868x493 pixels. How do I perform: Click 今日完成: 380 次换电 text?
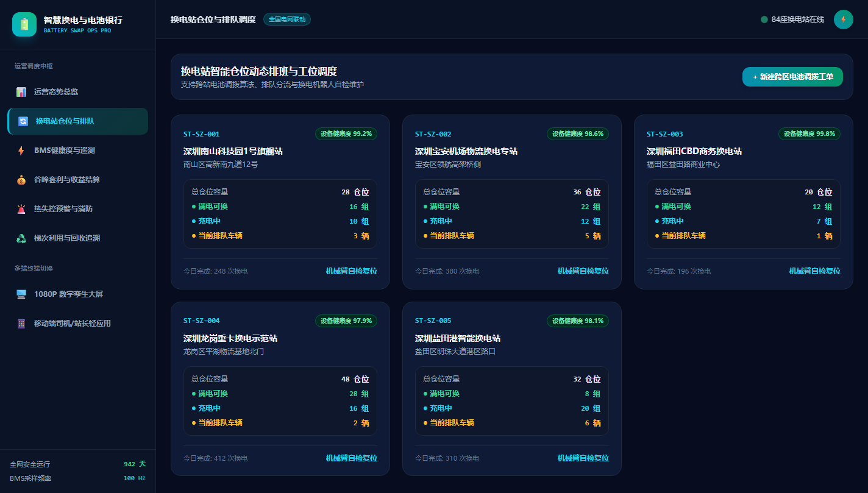[x=447, y=271]
